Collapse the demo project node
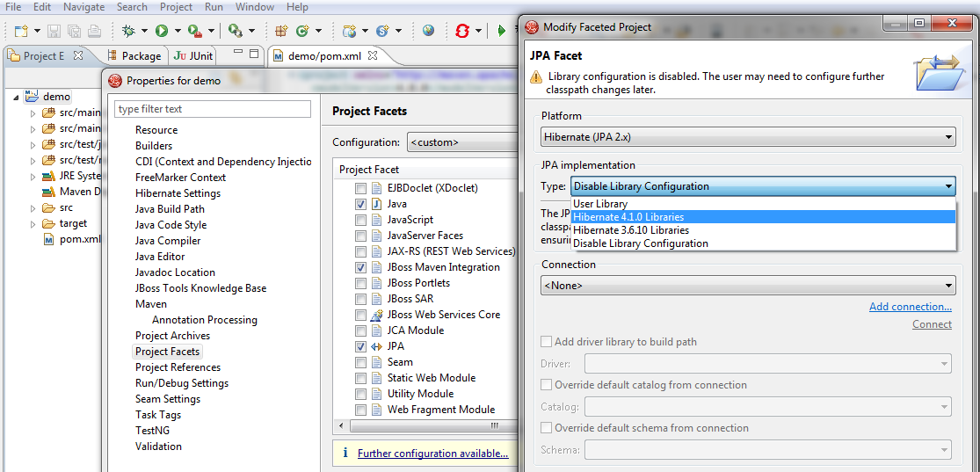This screenshot has height=472, width=980. [16, 97]
